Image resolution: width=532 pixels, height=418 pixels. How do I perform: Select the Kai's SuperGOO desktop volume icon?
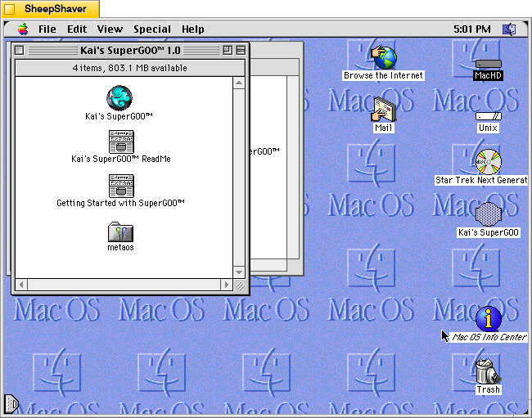click(489, 214)
